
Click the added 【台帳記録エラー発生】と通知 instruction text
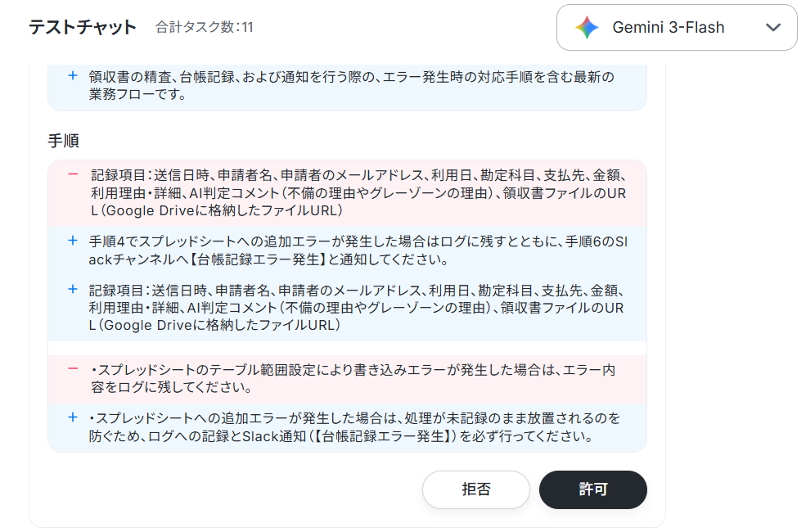click(358, 250)
